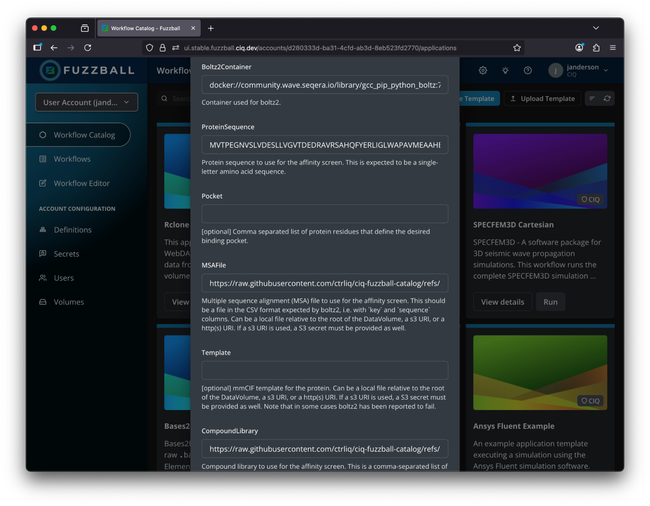Open the Workflow Editor page

click(x=81, y=183)
